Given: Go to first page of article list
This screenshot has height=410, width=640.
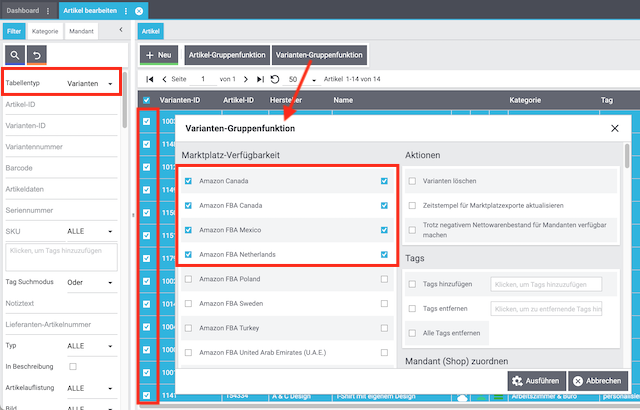Looking at the screenshot, I should (150, 79).
